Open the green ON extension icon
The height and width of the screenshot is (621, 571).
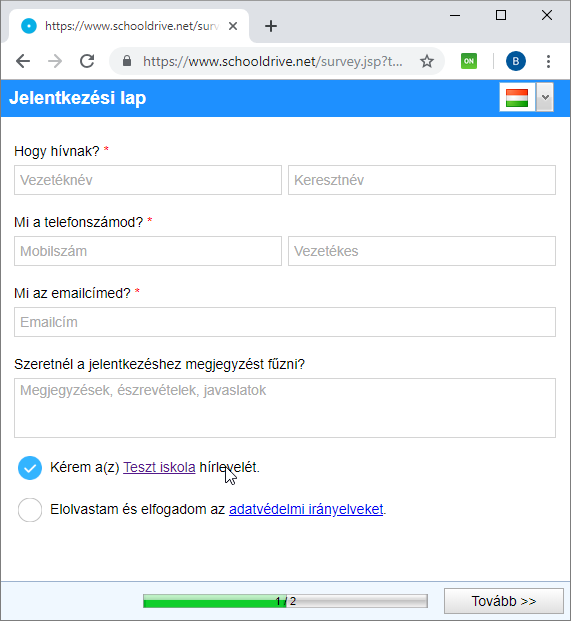pos(469,61)
